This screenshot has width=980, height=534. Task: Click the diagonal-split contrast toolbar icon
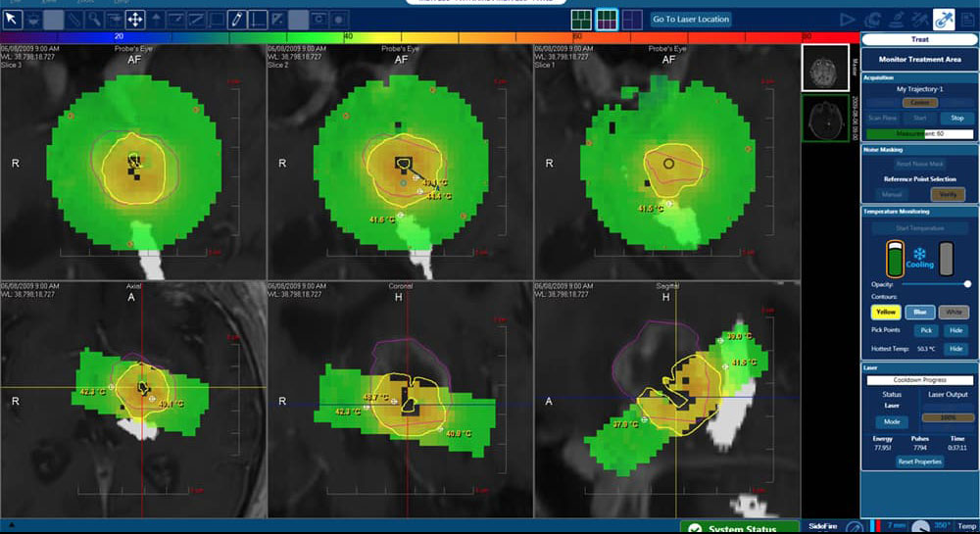(x=277, y=20)
